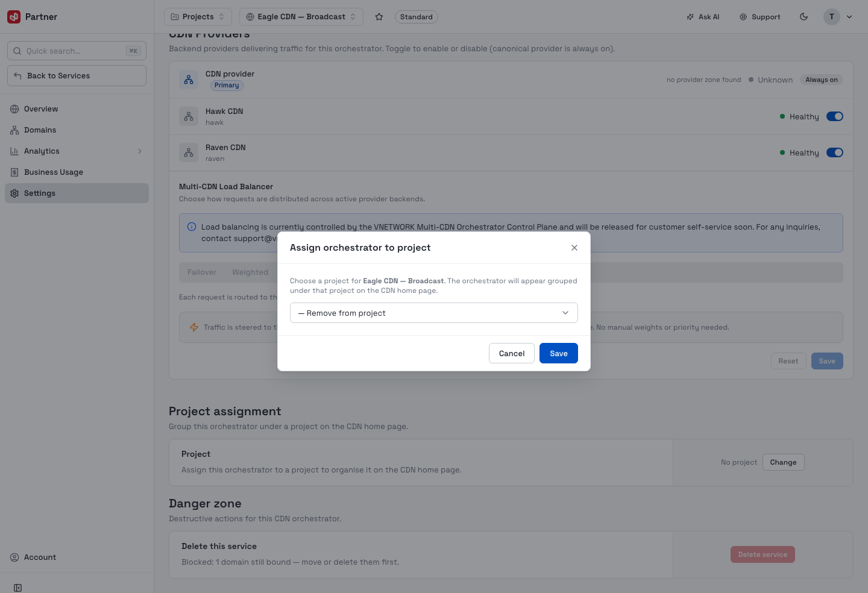The image size is (868, 593).
Task: Click the lightning traffic icon
Action: (x=194, y=327)
